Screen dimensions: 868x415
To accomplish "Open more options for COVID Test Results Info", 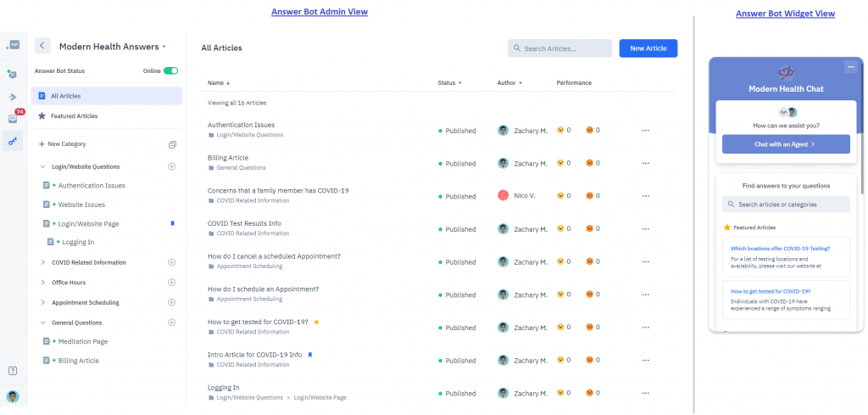I will 645,229.
